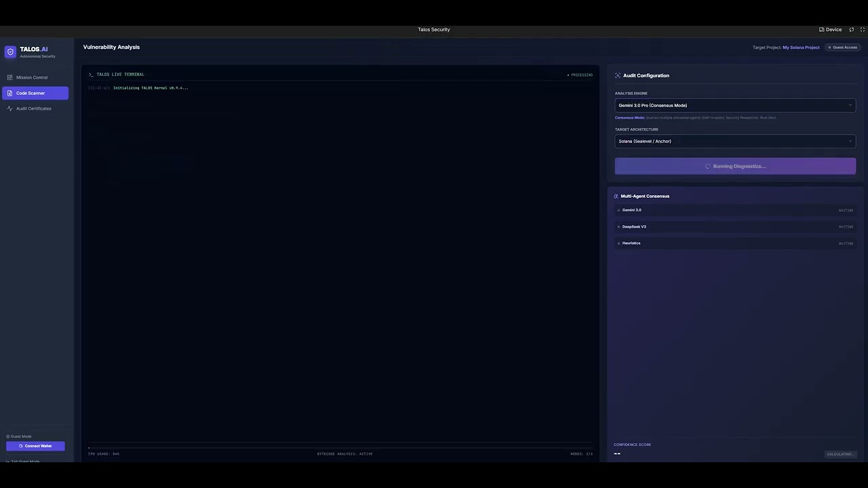This screenshot has height=488, width=868.
Task: Click the DeepSeek V3 status dot
Action: (x=618, y=227)
